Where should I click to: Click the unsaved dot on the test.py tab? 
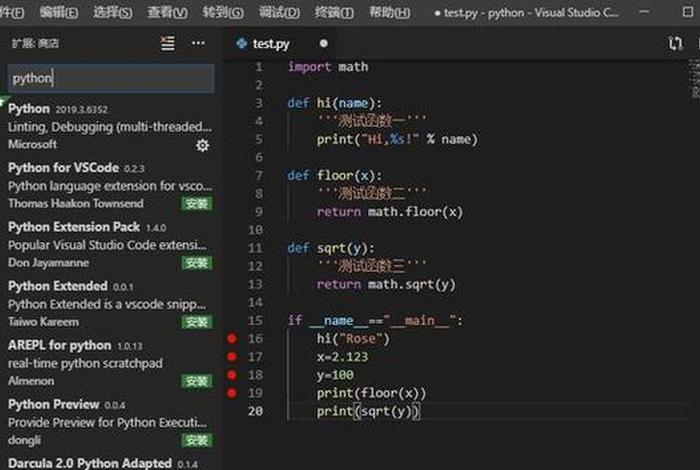tap(324, 43)
